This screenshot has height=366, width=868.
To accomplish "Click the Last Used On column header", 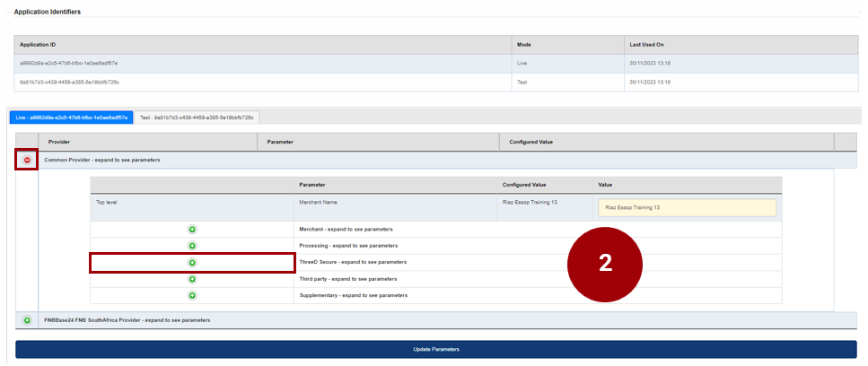I will (x=741, y=45).
